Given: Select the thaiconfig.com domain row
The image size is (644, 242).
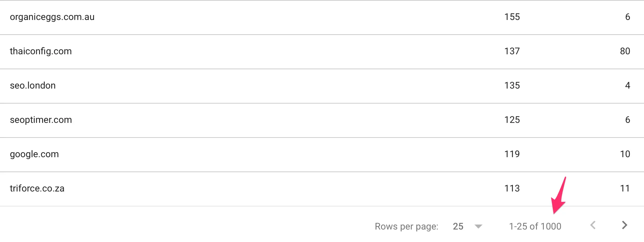Looking at the screenshot, I should point(41,51).
